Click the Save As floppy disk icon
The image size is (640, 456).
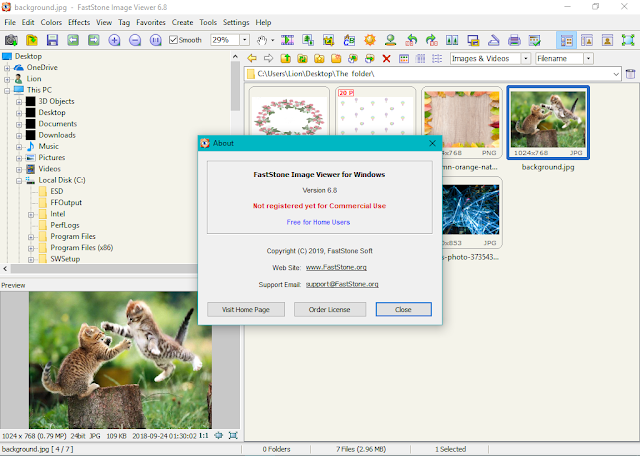(x=52, y=40)
